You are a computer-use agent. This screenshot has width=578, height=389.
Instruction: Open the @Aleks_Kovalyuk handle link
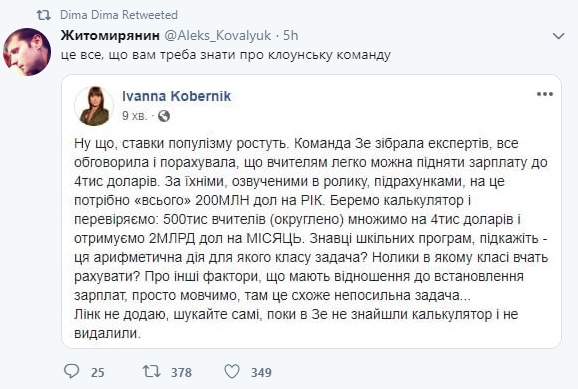click(x=217, y=35)
